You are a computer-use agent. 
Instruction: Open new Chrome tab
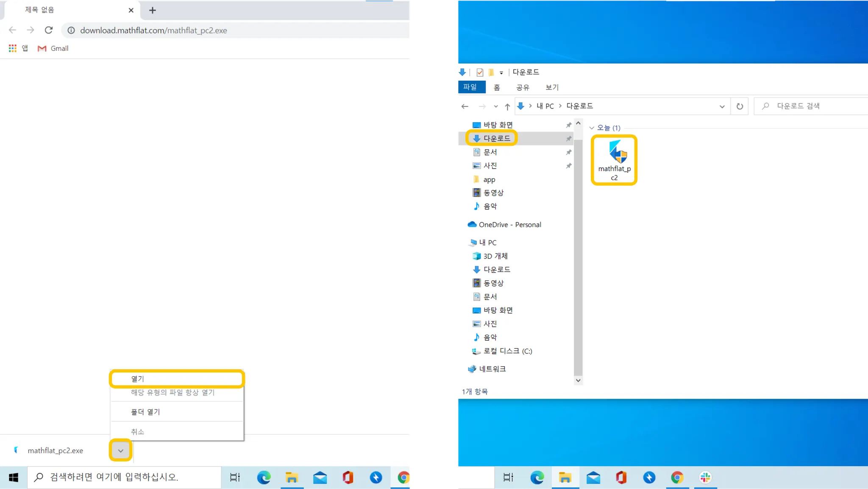(x=153, y=10)
